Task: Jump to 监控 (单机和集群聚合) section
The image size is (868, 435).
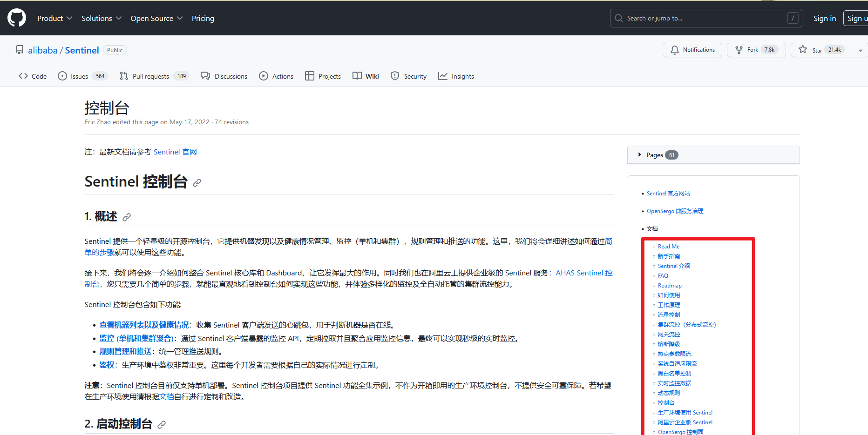Action: click(136, 339)
